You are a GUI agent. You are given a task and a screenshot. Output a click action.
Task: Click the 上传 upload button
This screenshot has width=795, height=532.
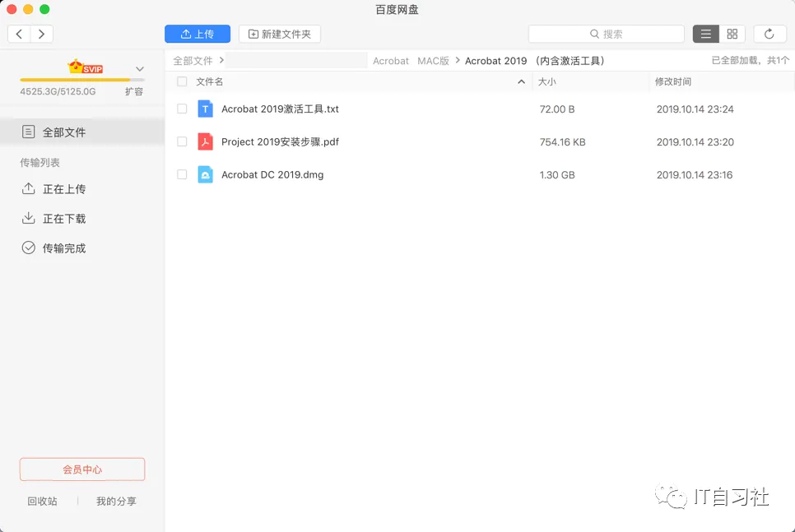coord(198,34)
